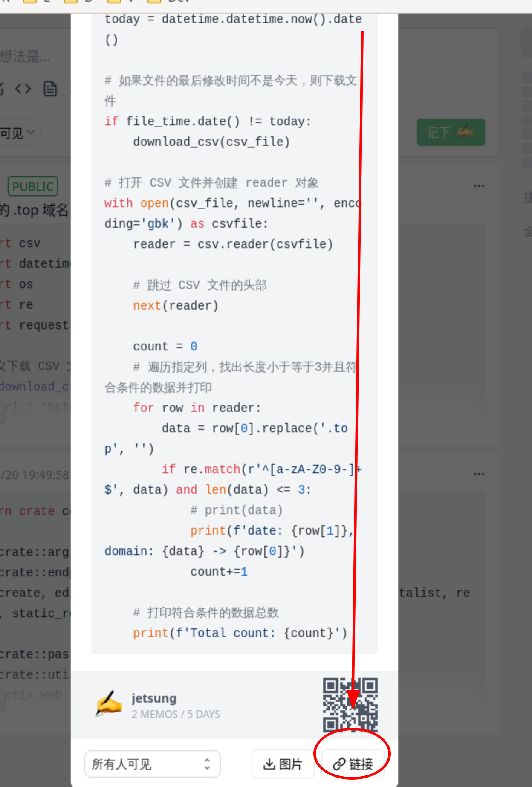Click the download_csv(csv_file) code line
Image resolution: width=532 pixels, height=787 pixels.
coord(211,142)
